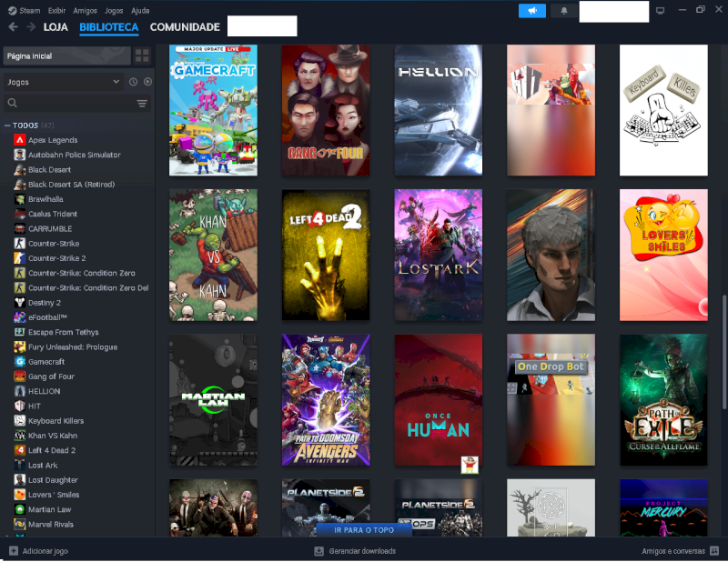Open download manager icon
The height and width of the screenshot is (582, 728).
click(x=318, y=551)
